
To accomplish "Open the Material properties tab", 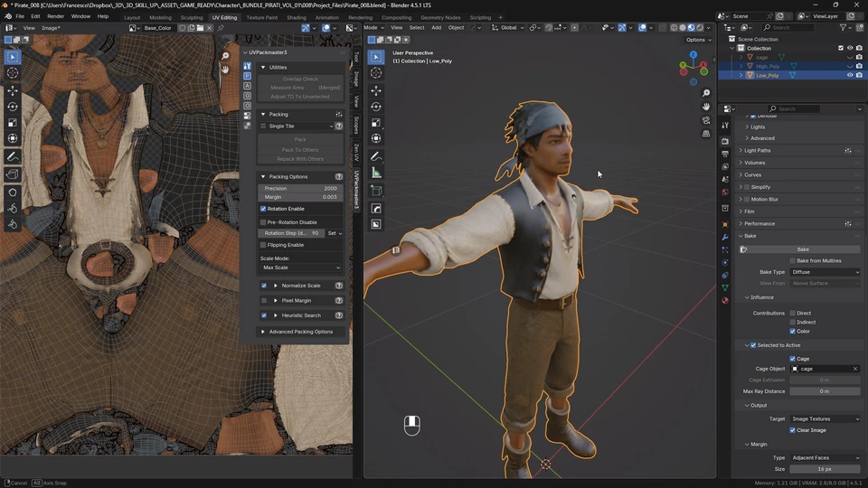I will pyautogui.click(x=725, y=300).
